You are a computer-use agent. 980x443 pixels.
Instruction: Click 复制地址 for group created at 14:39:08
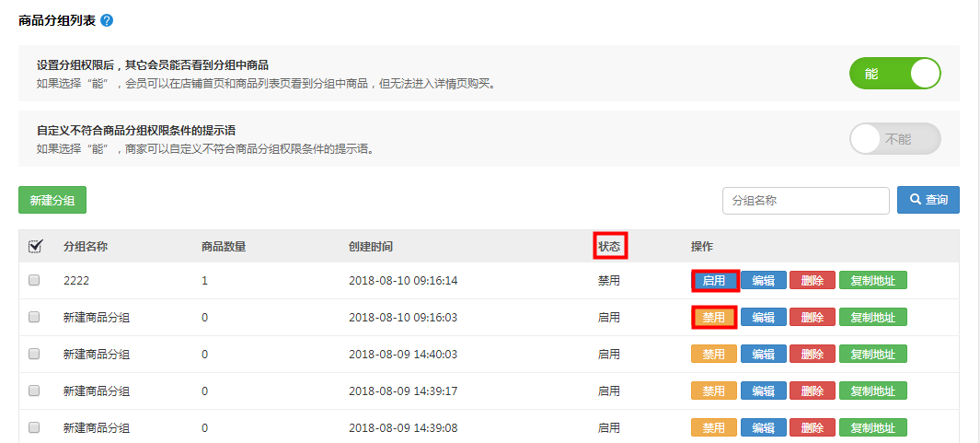pyautogui.click(x=872, y=428)
